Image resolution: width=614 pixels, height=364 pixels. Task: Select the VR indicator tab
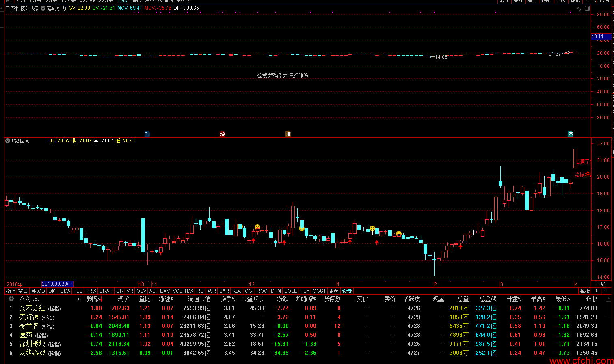[x=130, y=291]
